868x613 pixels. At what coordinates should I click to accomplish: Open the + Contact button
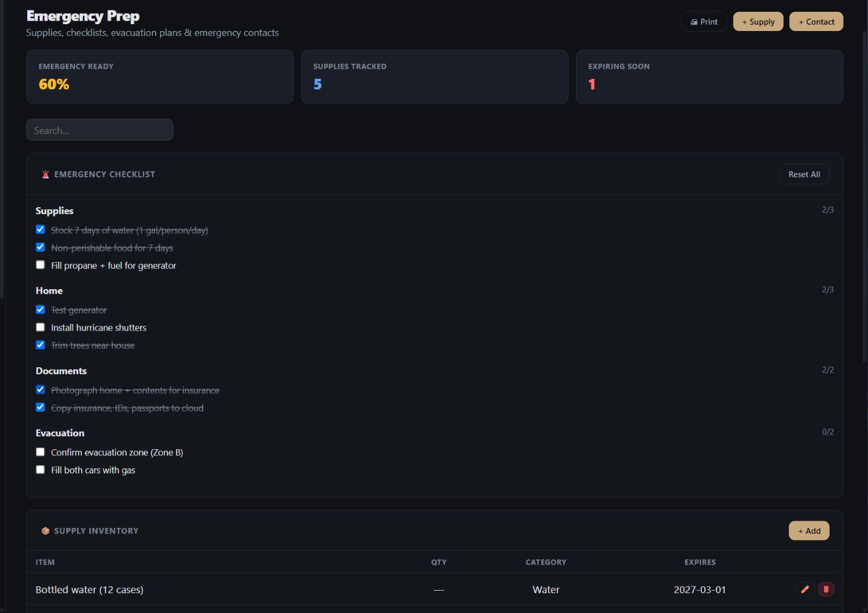pyautogui.click(x=816, y=22)
